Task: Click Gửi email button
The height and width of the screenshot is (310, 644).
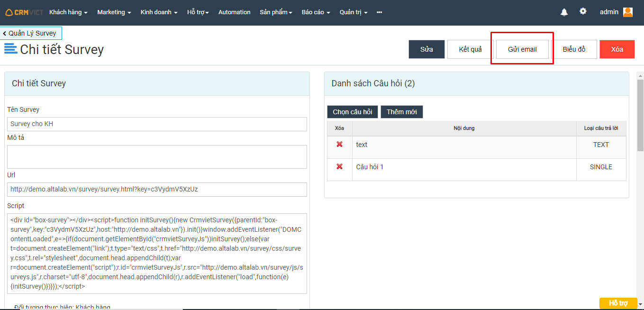Action: point(522,49)
